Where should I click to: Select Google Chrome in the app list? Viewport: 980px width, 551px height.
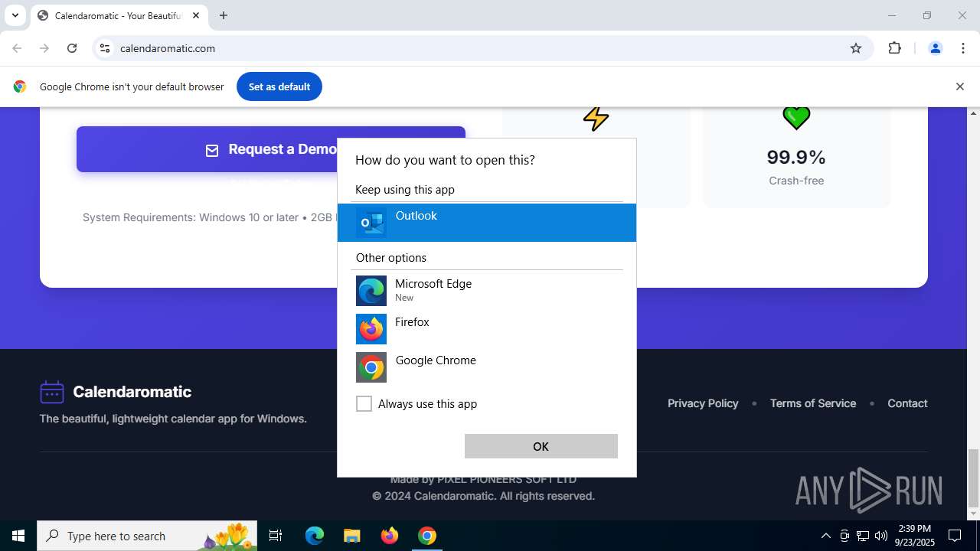486,367
